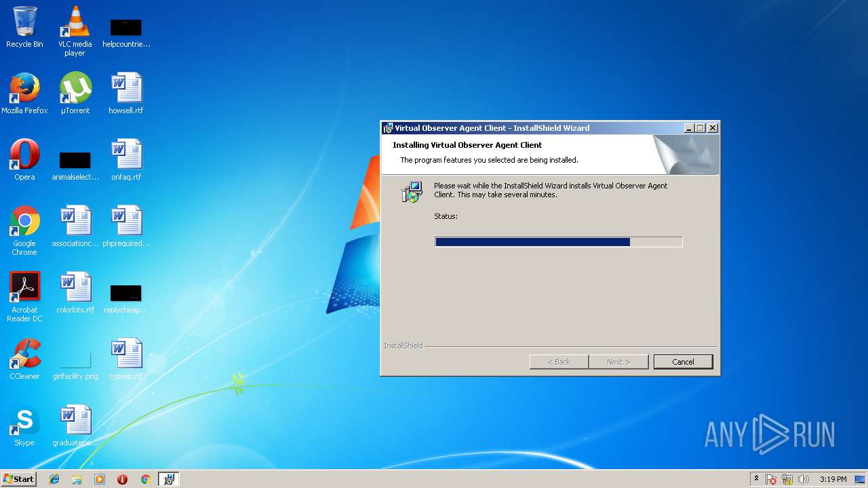This screenshot has width=868, height=488.
Task: Open Windows Explorer folder on taskbar
Action: click(x=77, y=479)
